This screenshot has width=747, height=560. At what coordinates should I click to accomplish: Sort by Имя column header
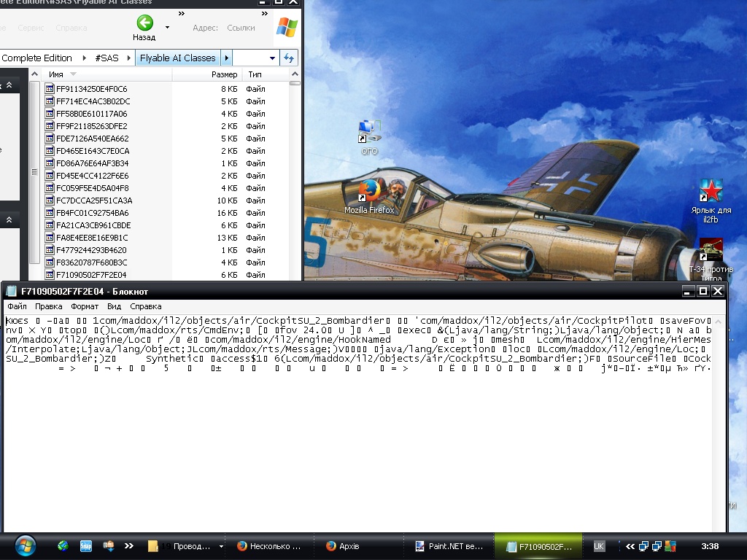106,74
